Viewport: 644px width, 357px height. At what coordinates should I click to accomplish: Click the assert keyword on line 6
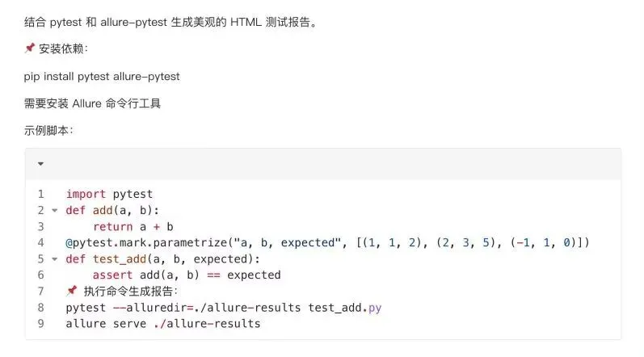(112, 275)
